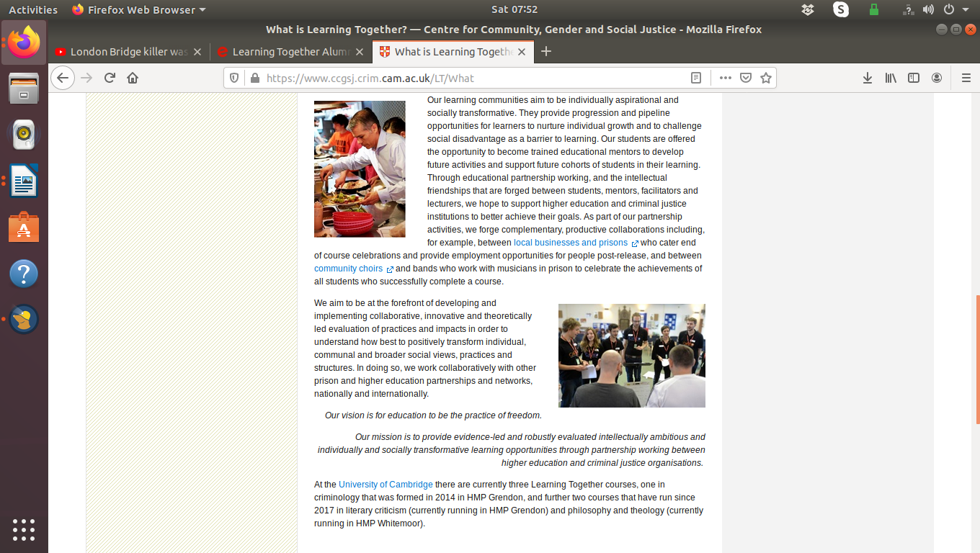Screen dimensions: 980x553
Task: Open Firefox account icon
Action: click(937, 78)
